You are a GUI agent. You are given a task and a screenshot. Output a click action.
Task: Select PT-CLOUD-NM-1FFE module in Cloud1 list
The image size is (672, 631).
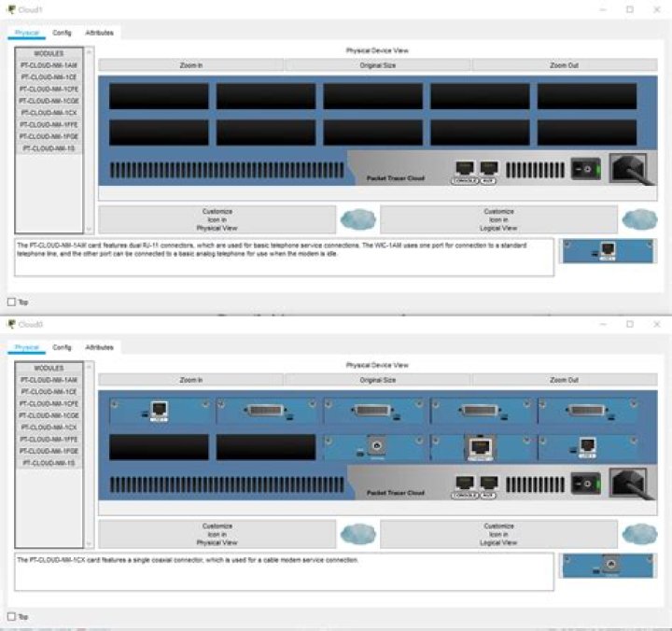(x=49, y=125)
